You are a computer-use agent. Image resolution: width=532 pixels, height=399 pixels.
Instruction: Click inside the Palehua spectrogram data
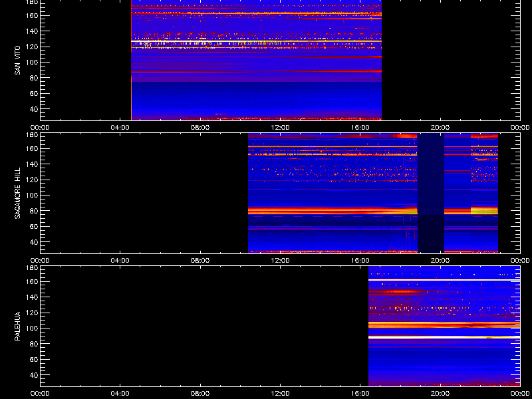[x=444, y=327]
